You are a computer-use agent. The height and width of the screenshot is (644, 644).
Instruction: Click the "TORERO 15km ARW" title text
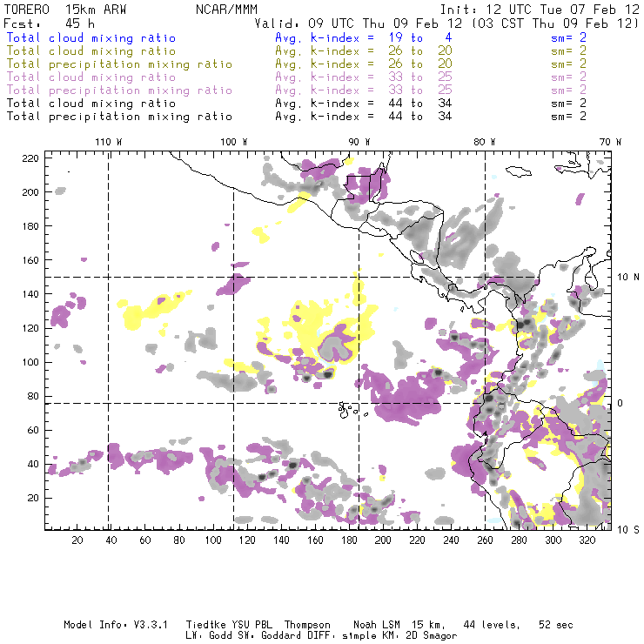[x=65, y=10]
